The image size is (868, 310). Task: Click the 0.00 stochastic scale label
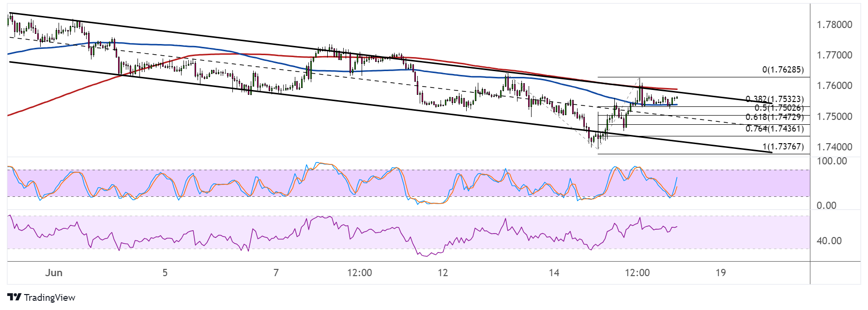tap(826, 206)
